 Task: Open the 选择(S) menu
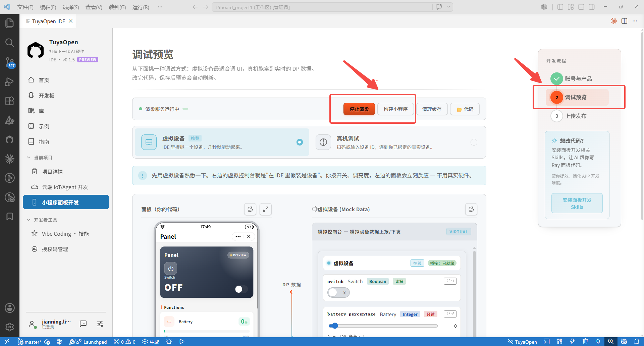pos(71,7)
